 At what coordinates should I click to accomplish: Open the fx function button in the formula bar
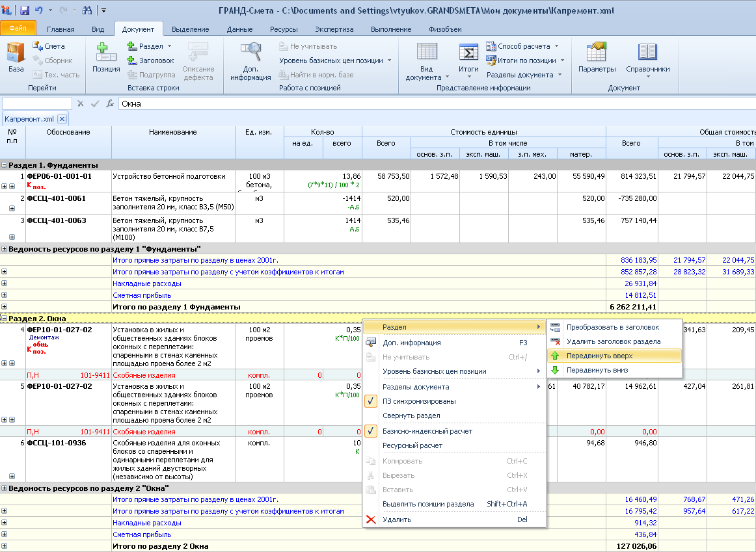pyautogui.click(x=110, y=103)
